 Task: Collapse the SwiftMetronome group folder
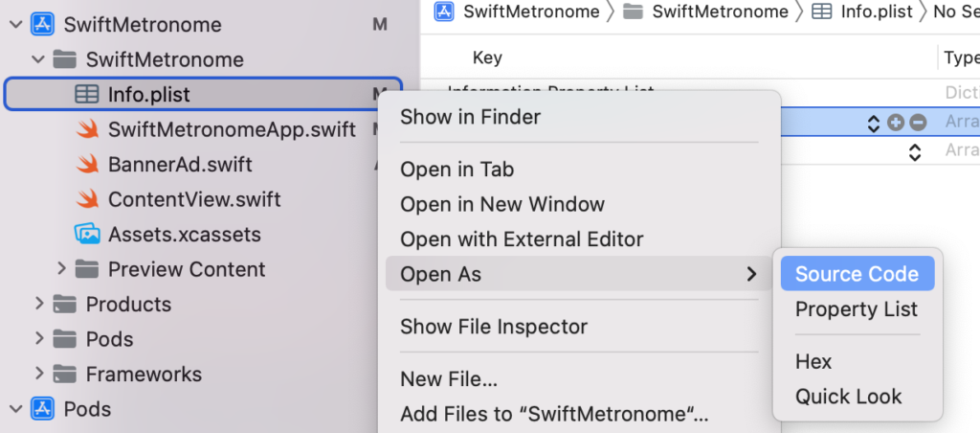tap(38, 60)
